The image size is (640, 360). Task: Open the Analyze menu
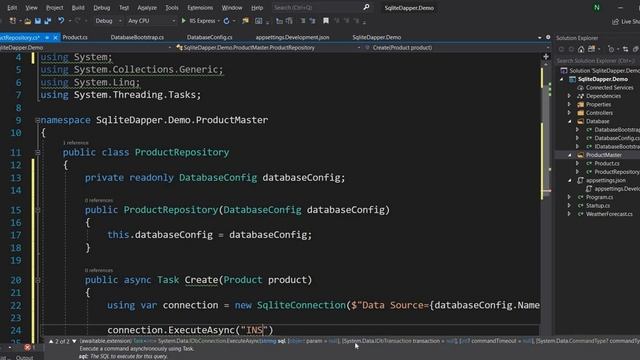coord(147,8)
